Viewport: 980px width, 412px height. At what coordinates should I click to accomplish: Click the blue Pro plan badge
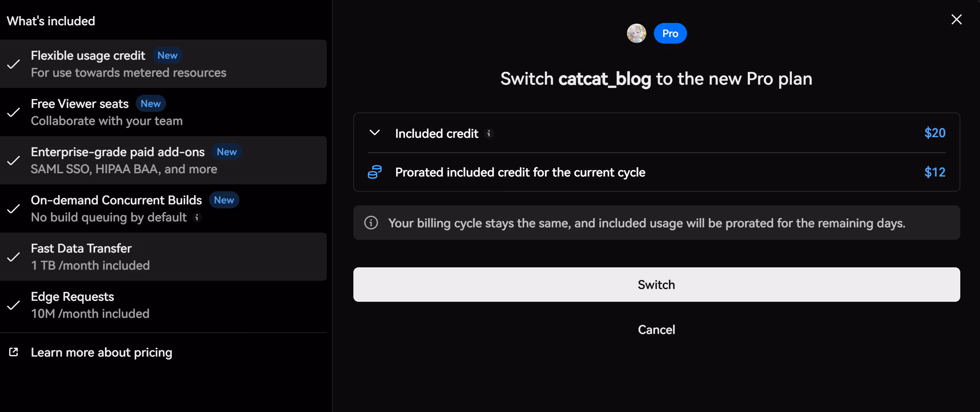coord(670,33)
